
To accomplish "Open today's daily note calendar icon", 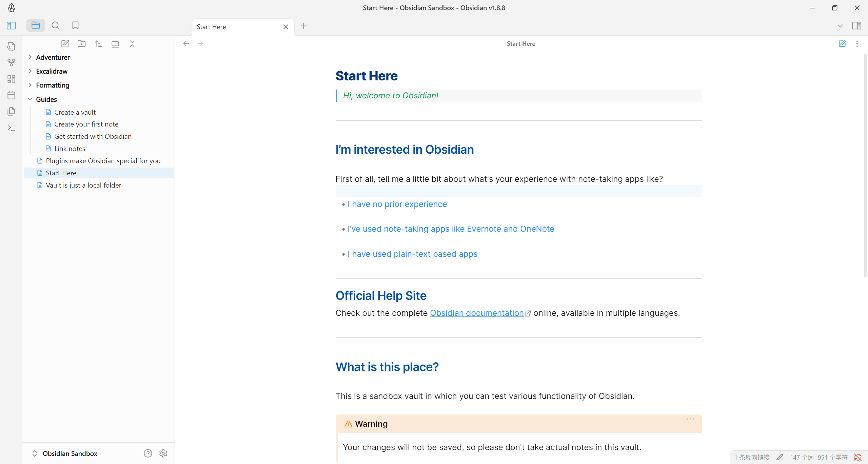I will [x=11, y=95].
